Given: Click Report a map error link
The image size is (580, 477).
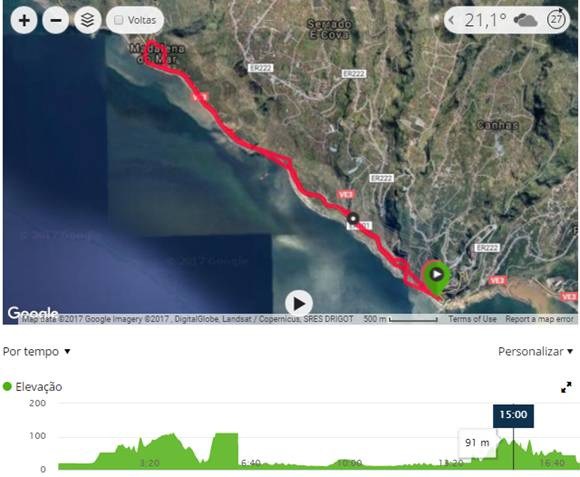Looking at the screenshot, I should pyautogui.click(x=539, y=319).
